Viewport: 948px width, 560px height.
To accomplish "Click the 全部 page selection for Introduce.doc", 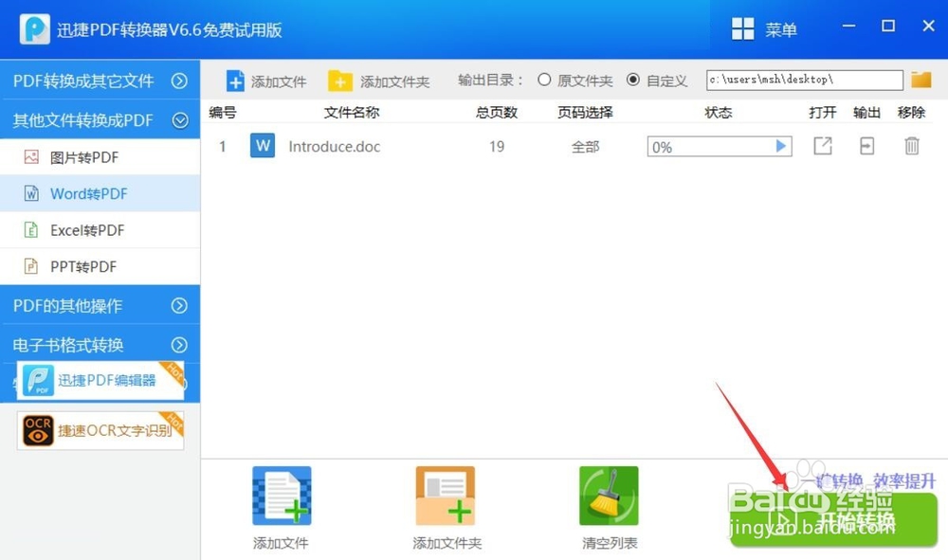I will coord(585,147).
